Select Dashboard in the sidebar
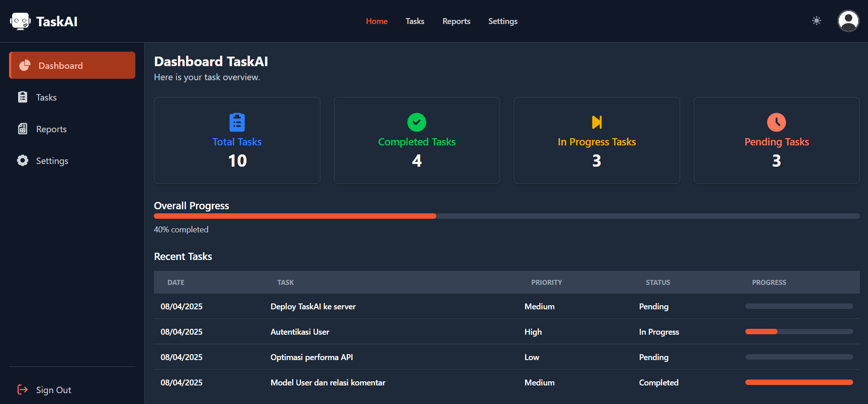Viewport: 868px width, 404px height. tap(72, 66)
